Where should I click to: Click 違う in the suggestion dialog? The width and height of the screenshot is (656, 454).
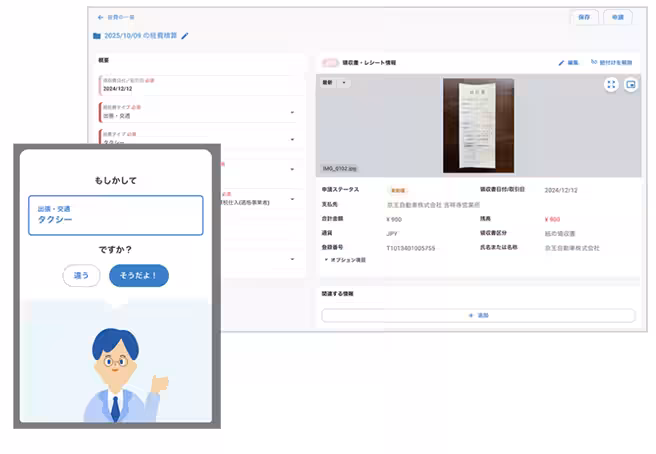[x=81, y=275]
